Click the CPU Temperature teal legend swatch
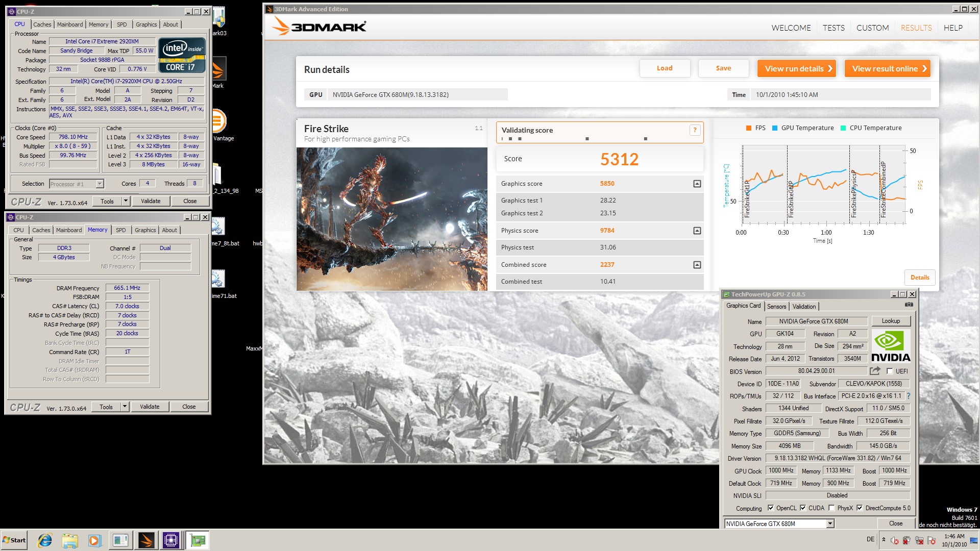Screen dimensions: 980x551 pos(843,128)
